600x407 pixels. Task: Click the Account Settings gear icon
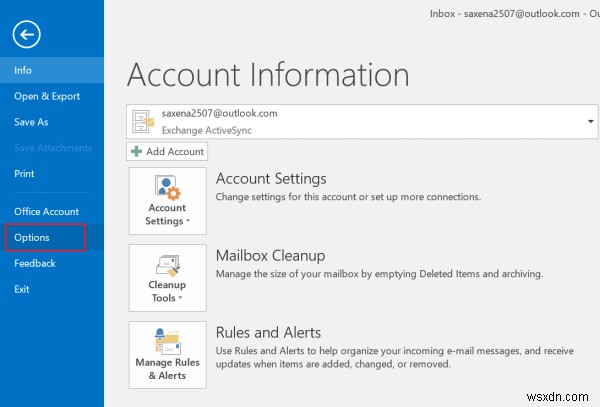pos(167,188)
